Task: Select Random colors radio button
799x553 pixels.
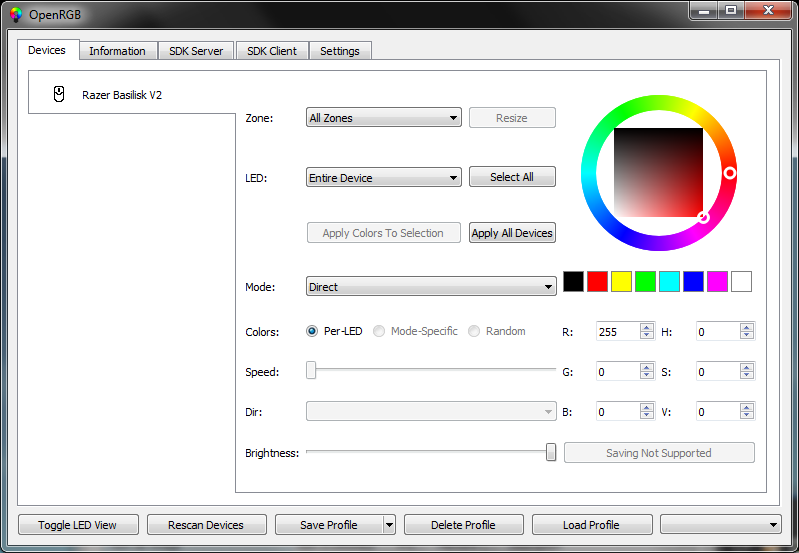Action: pos(474,331)
